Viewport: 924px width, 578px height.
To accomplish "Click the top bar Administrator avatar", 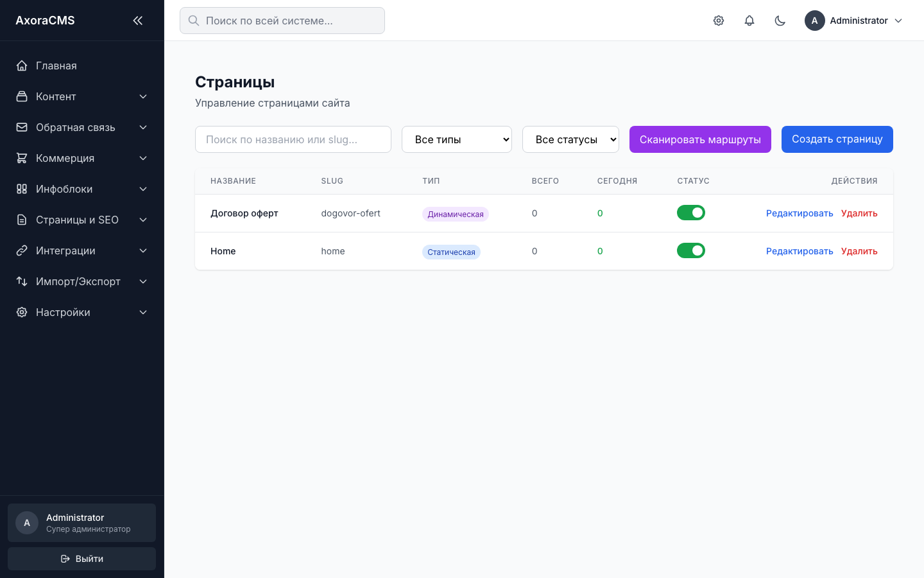I will [815, 21].
